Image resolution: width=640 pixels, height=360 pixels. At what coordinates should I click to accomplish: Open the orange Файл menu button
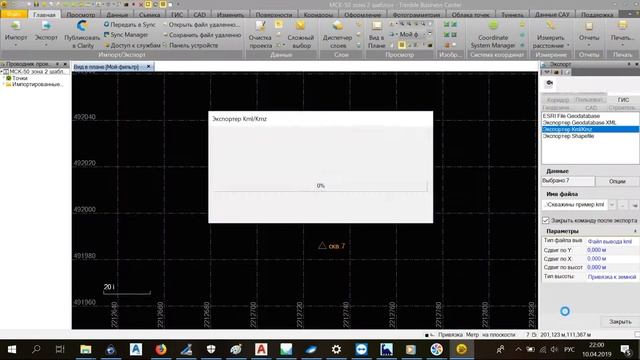click(x=13, y=14)
